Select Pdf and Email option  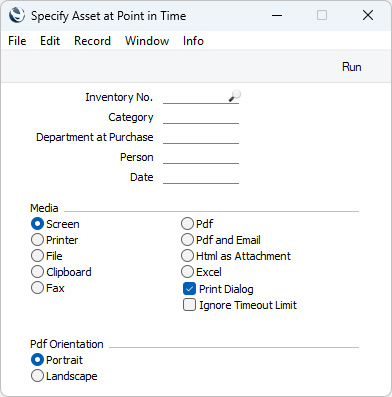pos(187,240)
